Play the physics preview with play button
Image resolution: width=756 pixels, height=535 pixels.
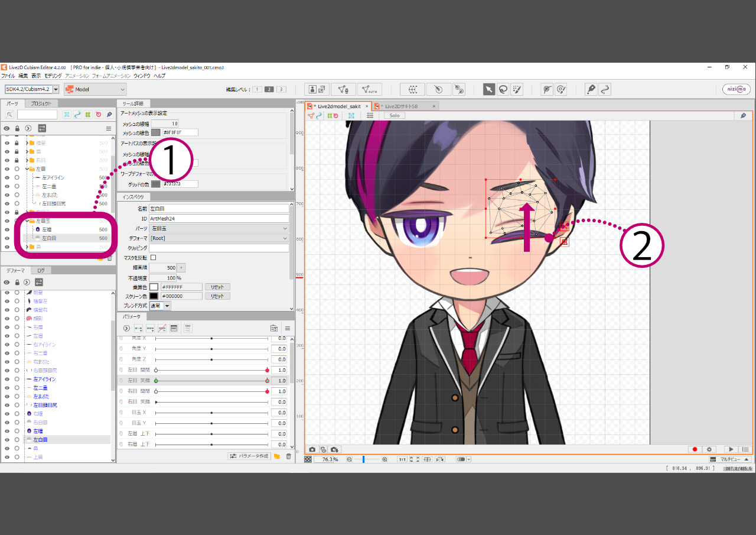(731, 450)
